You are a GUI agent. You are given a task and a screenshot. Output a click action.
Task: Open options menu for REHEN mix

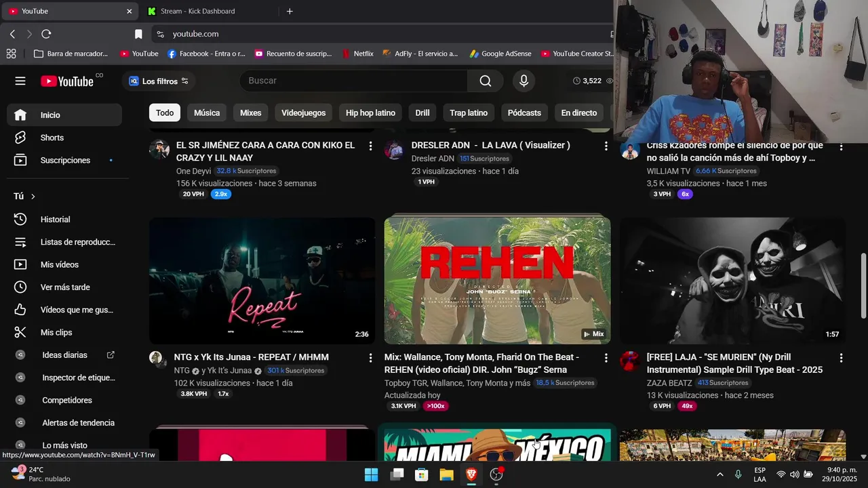[x=606, y=358]
